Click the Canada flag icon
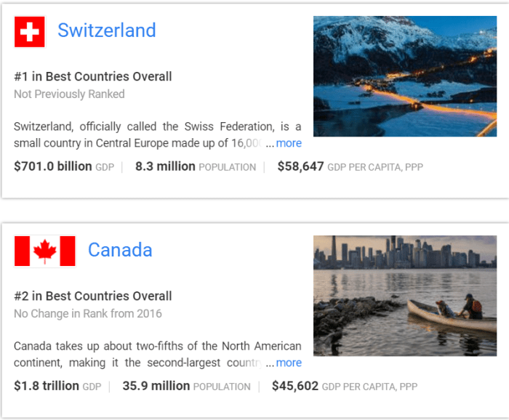This screenshot has width=509, height=420. [45, 251]
